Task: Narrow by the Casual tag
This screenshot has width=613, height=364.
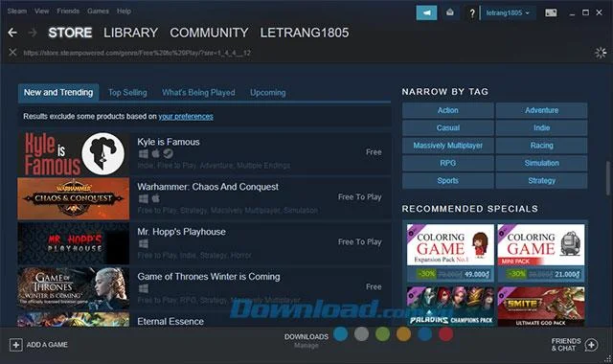Action: [x=447, y=127]
